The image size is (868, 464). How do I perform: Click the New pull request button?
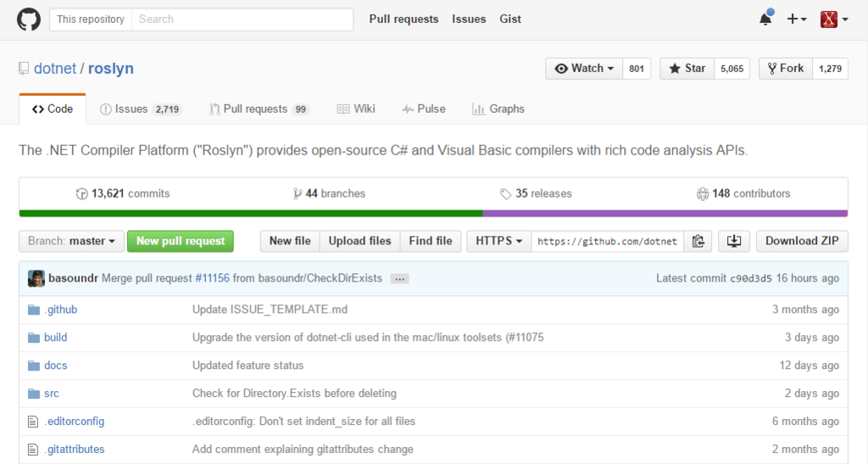pos(181,241)
